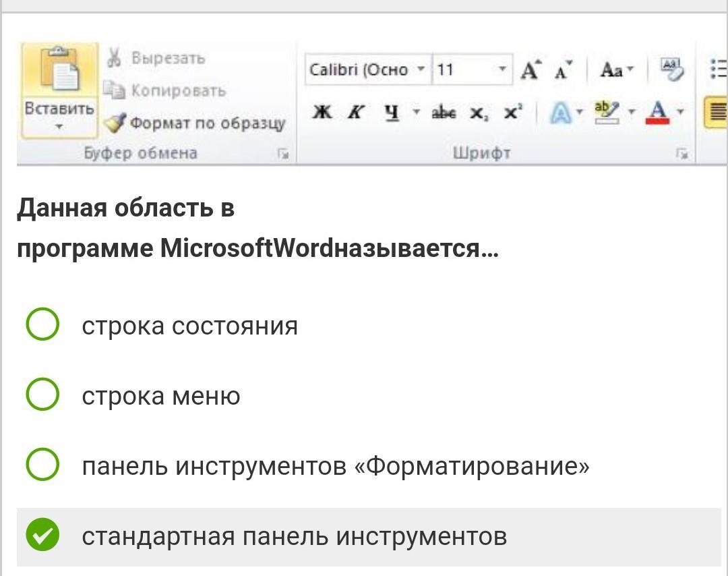Click the Copy (Копировать) button
The width and height of the screenshot is (728, 576).
coord(164,90)
